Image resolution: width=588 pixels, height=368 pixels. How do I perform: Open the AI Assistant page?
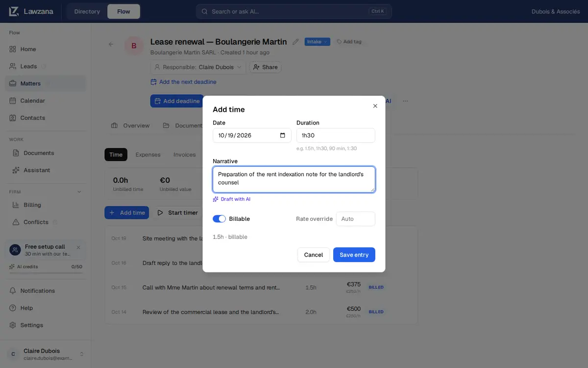click(x=46, y=170)
